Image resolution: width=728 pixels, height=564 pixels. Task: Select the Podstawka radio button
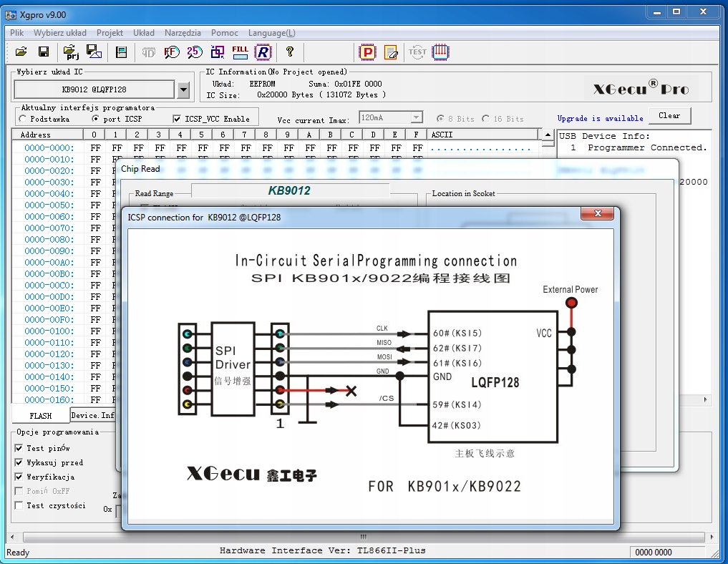tap(23, 119)
